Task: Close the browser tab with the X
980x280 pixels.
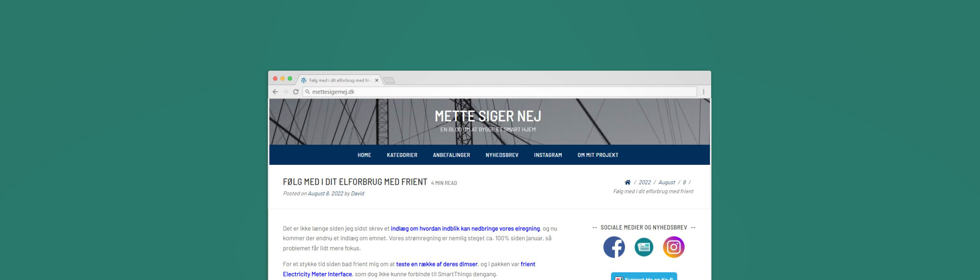Action: [377, 80]
